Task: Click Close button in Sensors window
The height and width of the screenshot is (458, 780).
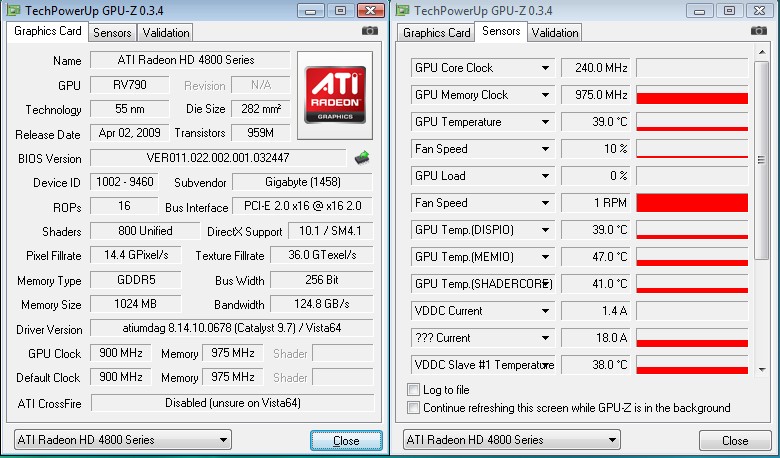Action: point(735,441)
